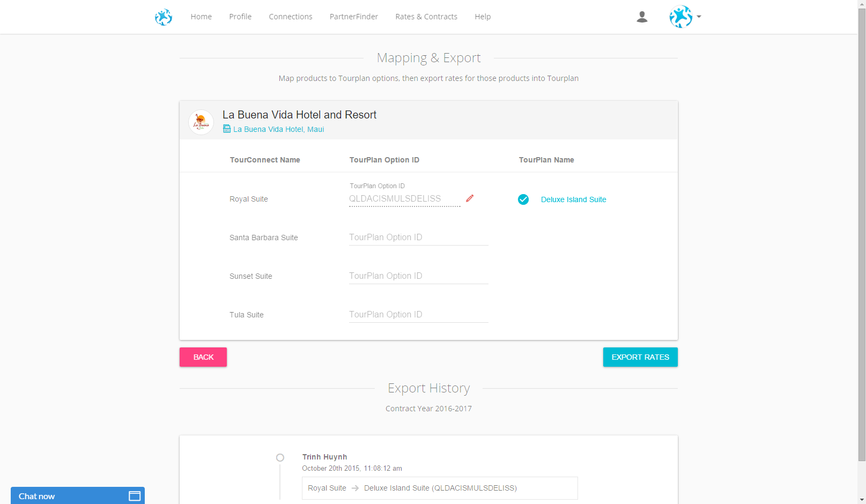Viewport: 866px width, 504px height.
Task: Open Rates & Contracts menu
Action: click(426, 17)
